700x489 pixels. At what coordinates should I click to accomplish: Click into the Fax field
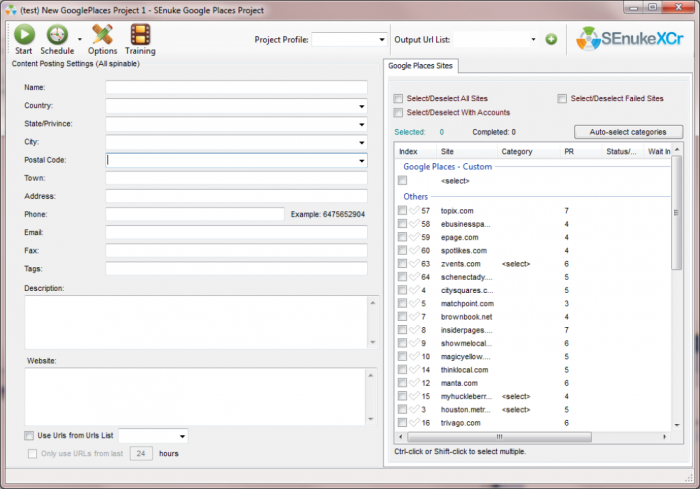click(236, 251)
